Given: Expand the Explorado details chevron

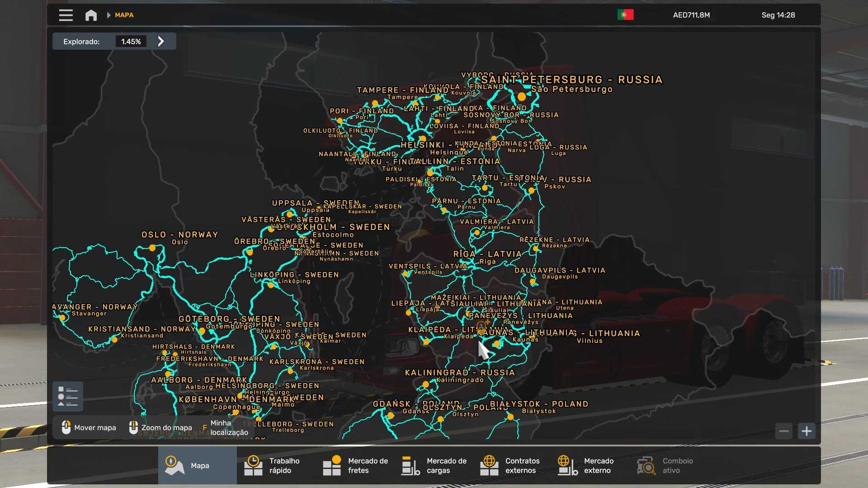Looking at the screenshot, I should pos(161,41).
